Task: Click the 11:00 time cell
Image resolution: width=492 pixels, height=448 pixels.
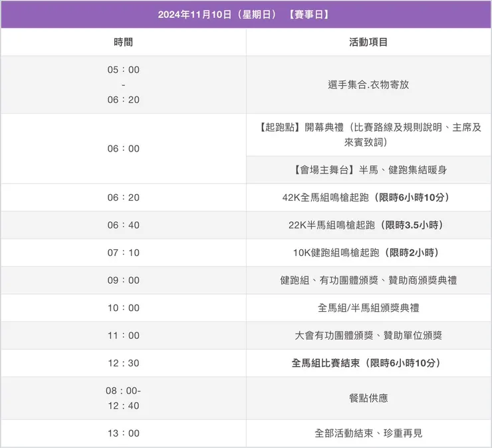Action: [124, 336]
